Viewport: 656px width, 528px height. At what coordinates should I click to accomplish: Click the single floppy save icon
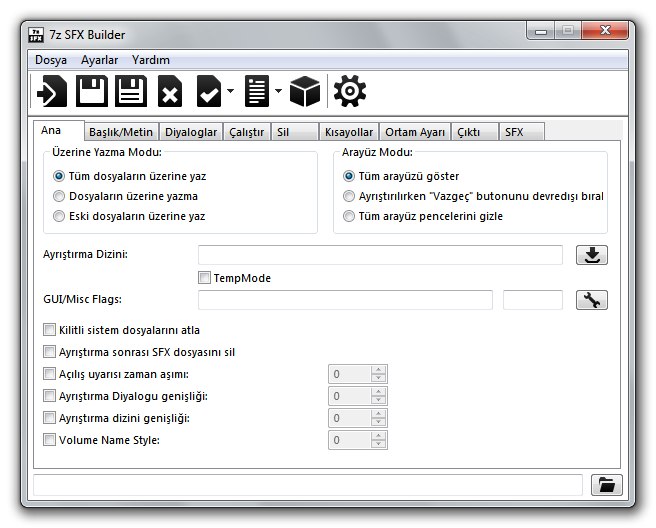click(92, 91)
